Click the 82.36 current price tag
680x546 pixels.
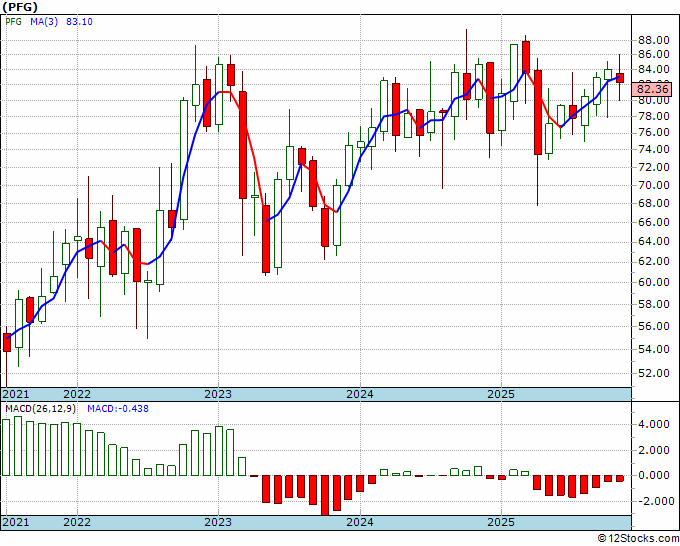(653, 90)
